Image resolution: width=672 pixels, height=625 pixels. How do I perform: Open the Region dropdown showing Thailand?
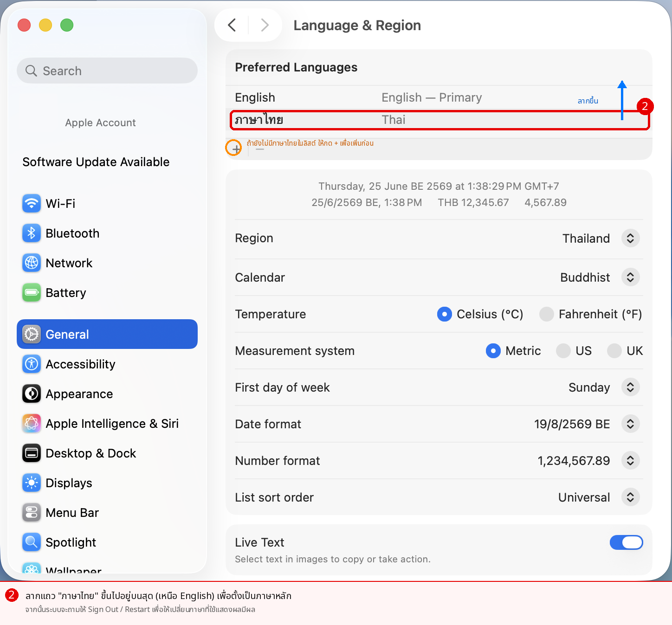tap(630, 238)
